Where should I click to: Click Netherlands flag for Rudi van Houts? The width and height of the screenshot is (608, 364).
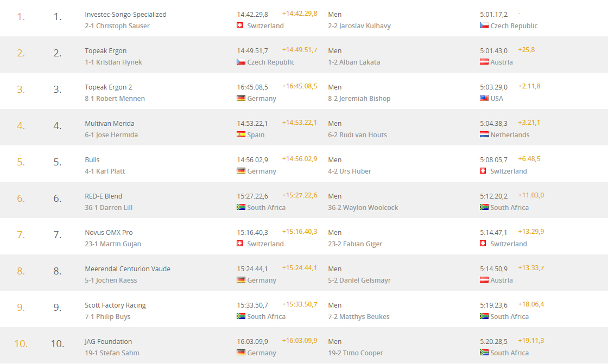[x=484, y=135]
